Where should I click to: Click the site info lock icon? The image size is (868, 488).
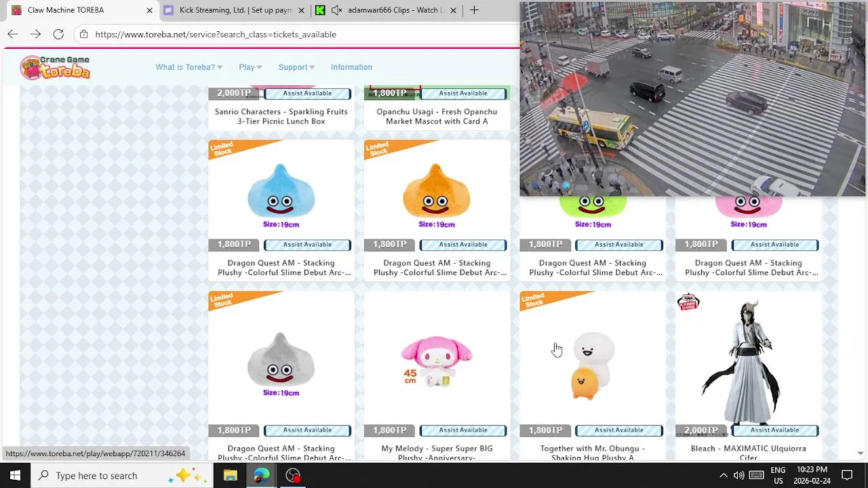click(x=83, y=34)
